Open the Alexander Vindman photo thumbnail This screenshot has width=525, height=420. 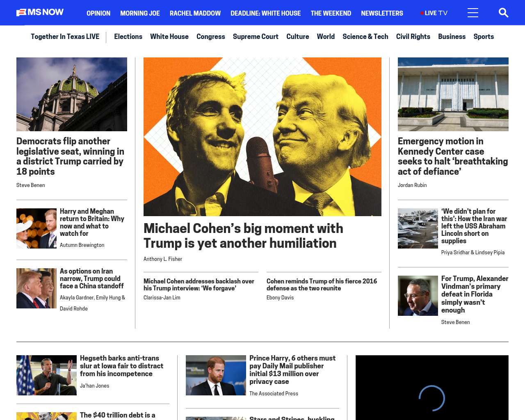click(418, 296)
